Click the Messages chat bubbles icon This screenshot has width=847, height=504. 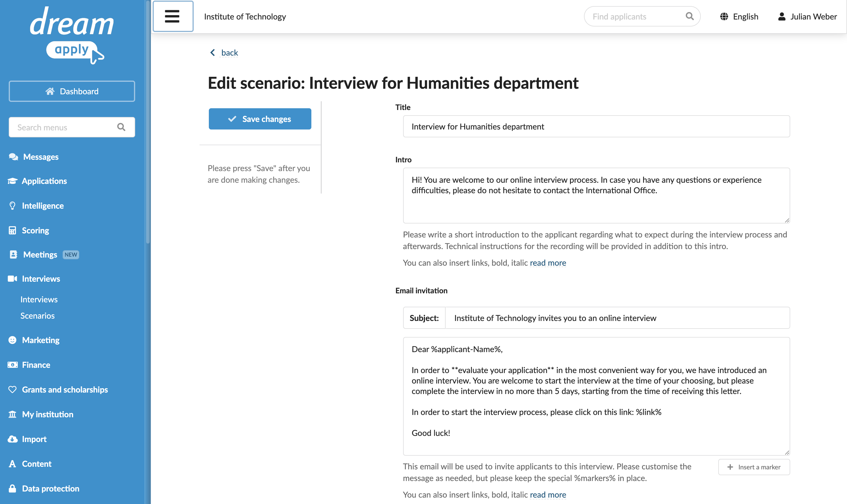[13, 157]
